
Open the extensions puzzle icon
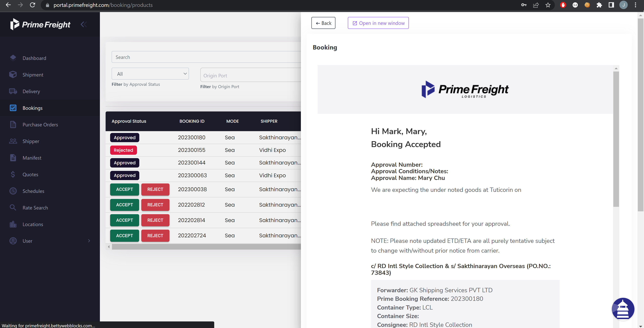tap(599, 5)
